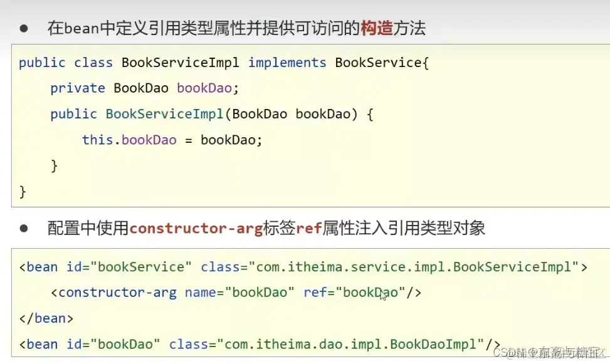Click the purple "bookDao;" field name on the private line
610x364 pixels.
tap(208, 88)
